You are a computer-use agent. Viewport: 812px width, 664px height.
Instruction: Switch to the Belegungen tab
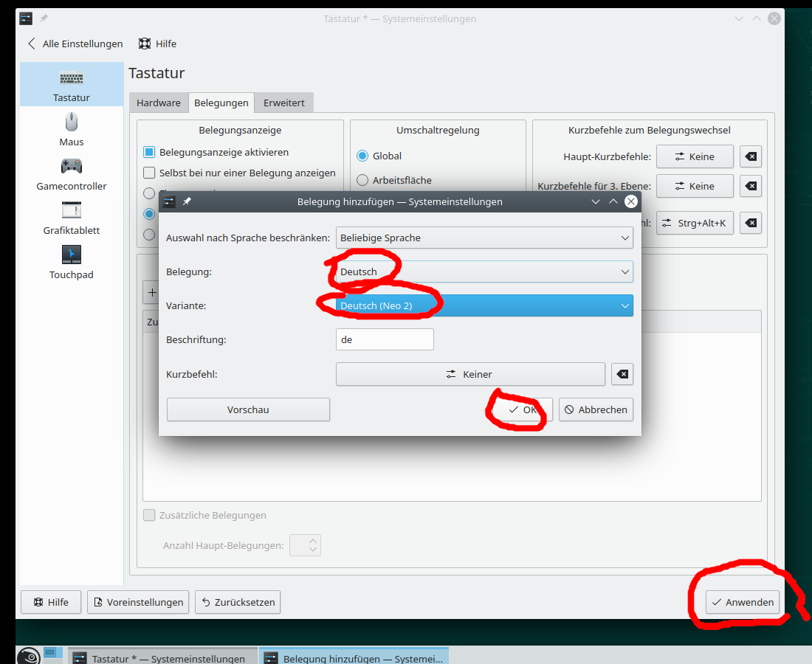click(221, 103)
